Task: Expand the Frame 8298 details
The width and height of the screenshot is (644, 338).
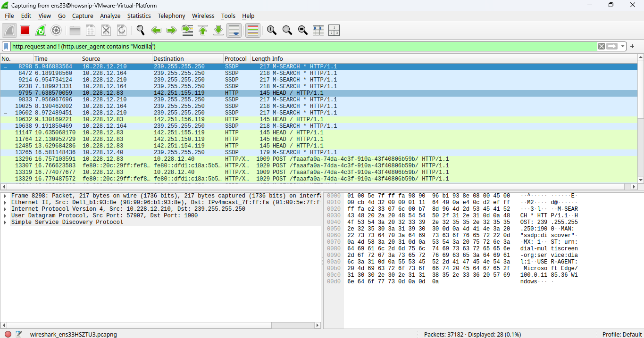Action: pos(5,196)
